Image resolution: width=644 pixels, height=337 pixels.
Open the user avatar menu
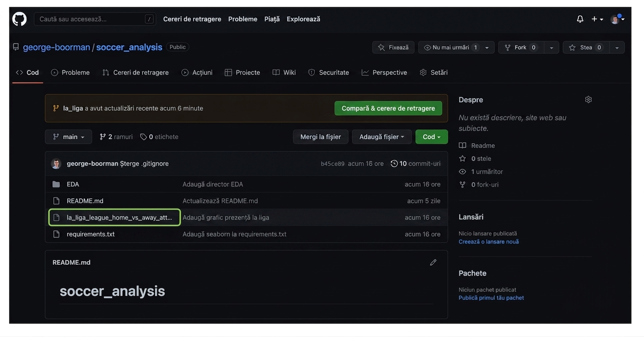[x=617, y=19]
